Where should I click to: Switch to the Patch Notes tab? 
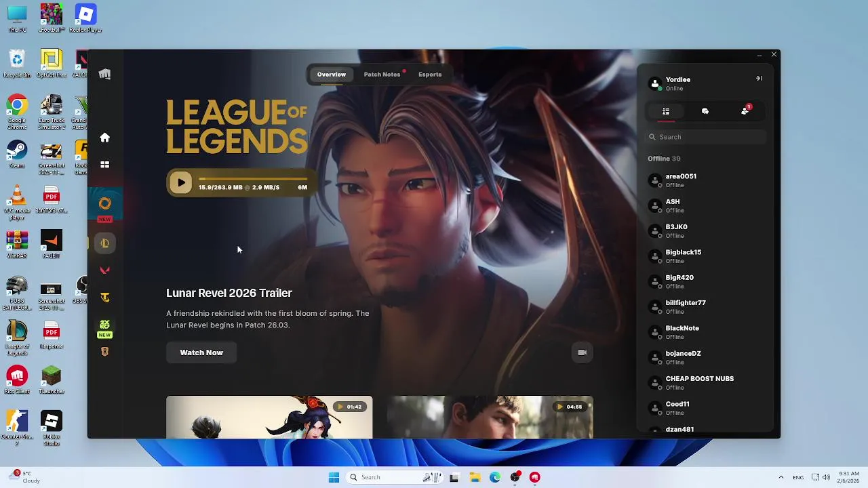[382, 75]
